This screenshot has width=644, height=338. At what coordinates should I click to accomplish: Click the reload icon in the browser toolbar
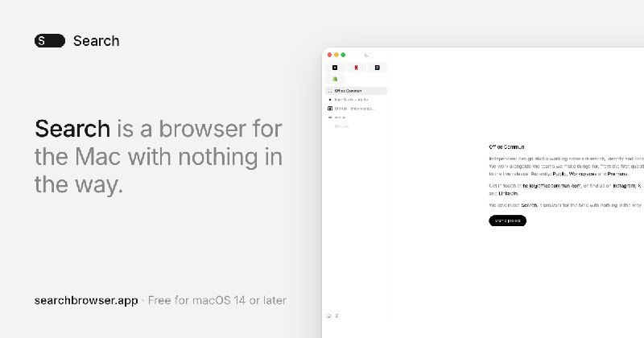(x=366, y=55)
